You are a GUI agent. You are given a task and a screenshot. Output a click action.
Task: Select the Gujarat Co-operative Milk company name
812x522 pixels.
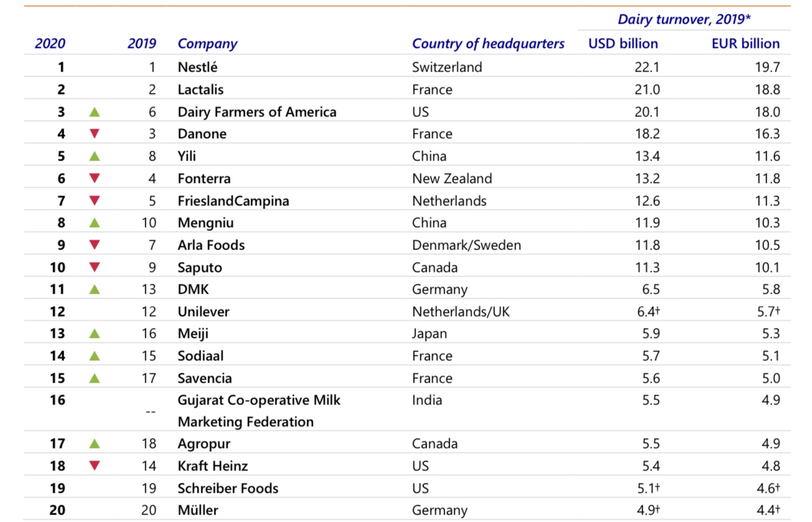click(x=259, y=400)
